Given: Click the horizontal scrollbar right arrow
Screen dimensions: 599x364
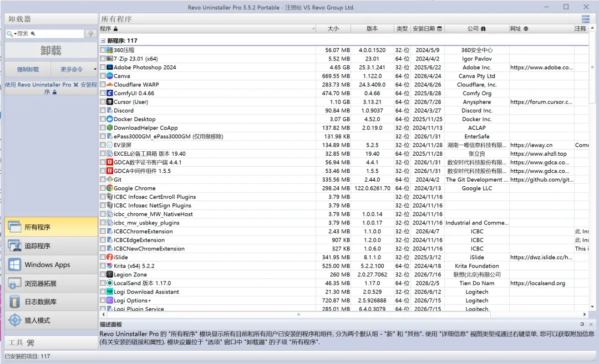Looking at the screenshot, I should tap(585, 314).
